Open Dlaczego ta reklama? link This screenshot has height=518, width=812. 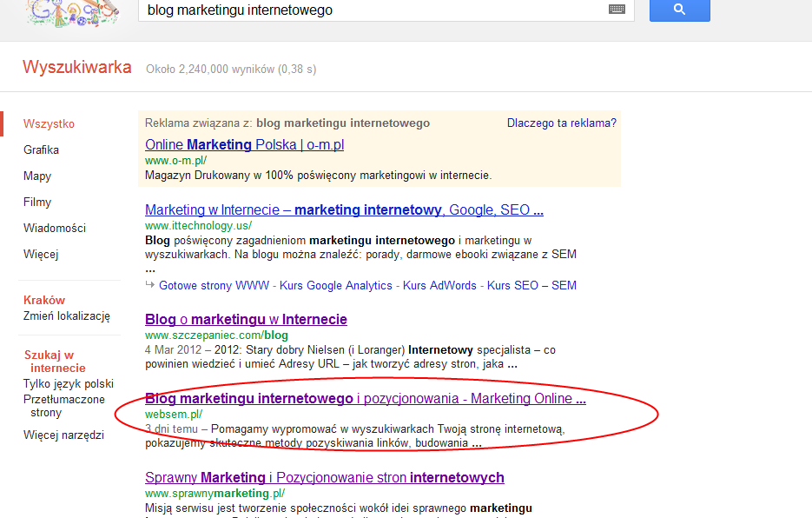561,123
